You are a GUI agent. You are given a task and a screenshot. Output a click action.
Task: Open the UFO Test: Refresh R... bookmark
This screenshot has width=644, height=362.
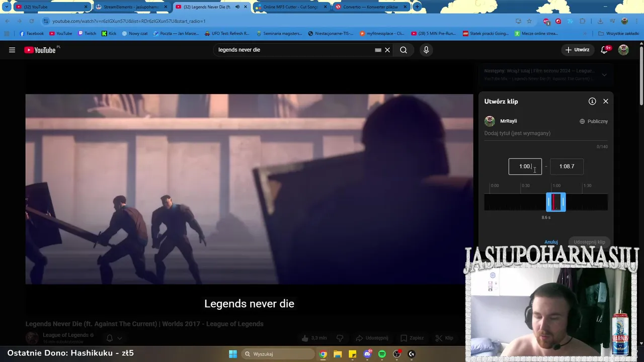227,34
